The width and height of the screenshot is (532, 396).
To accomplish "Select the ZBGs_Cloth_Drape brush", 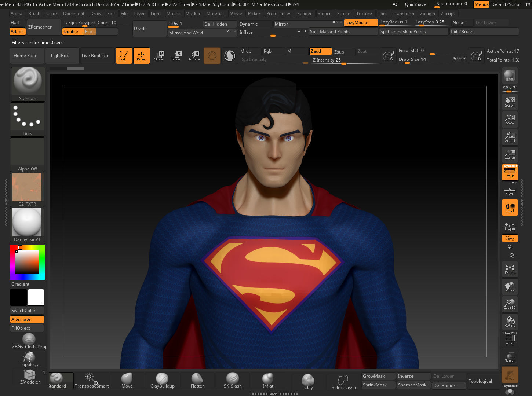I will pyautogui.click(x=29, y=341).
